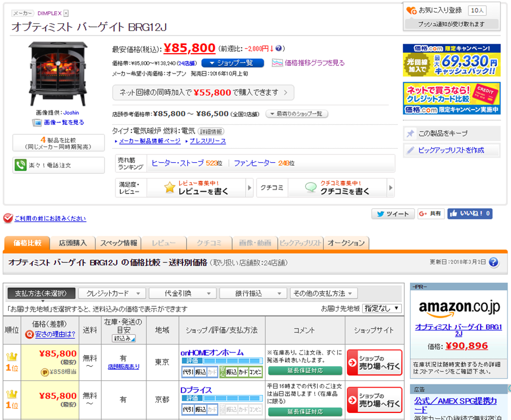The width and height of the screenshot is (511, 420).
Task: Open the onHOMEオンホーム shop link
Action: tap(212, 352)
